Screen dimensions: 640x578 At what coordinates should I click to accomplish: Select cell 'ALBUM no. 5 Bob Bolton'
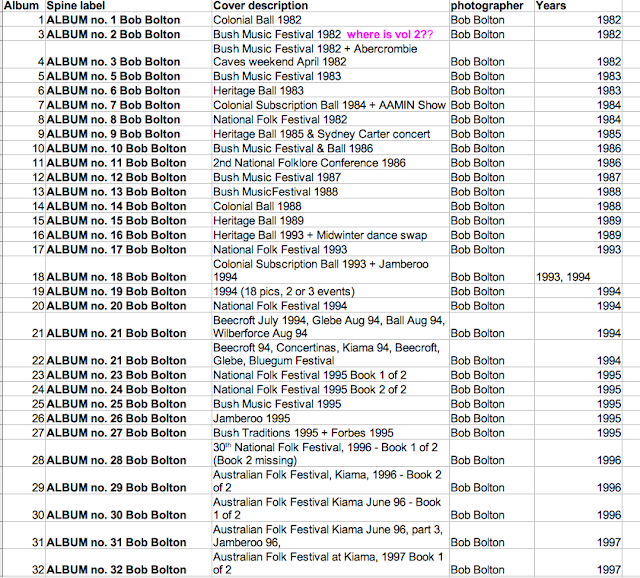(128, 76)
